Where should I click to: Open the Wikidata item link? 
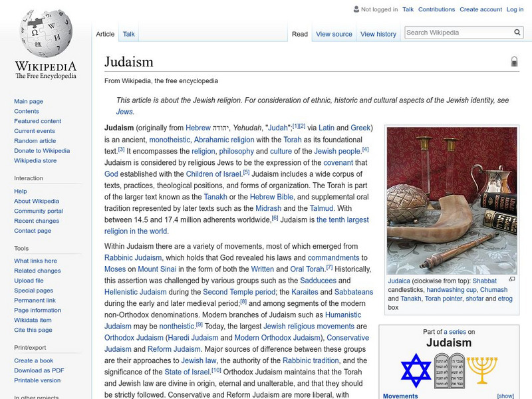(x=33, y=320)
